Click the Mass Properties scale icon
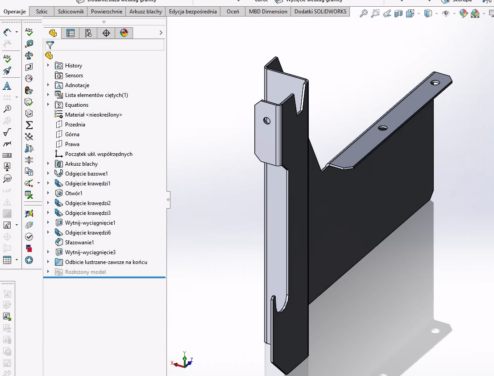 (29, 55)
